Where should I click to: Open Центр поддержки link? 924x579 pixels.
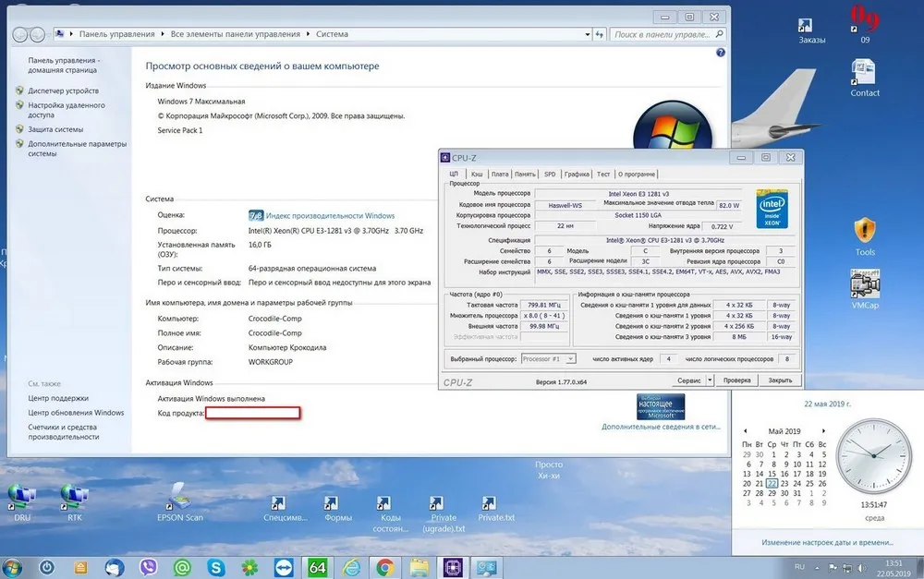pos(57,398)
